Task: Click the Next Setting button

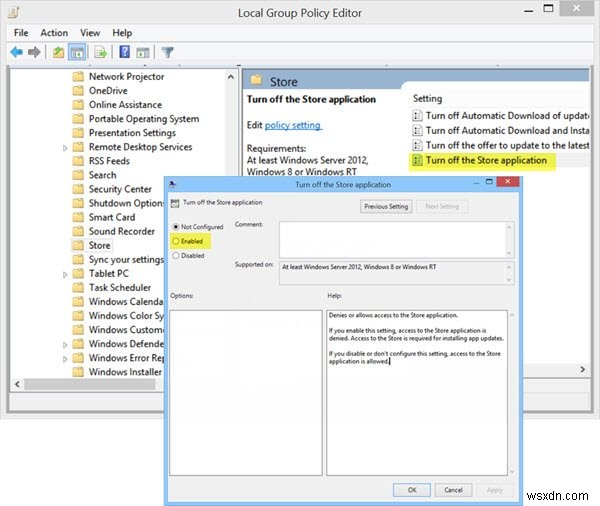Action: pyautogui.click(x=442, y=206)
